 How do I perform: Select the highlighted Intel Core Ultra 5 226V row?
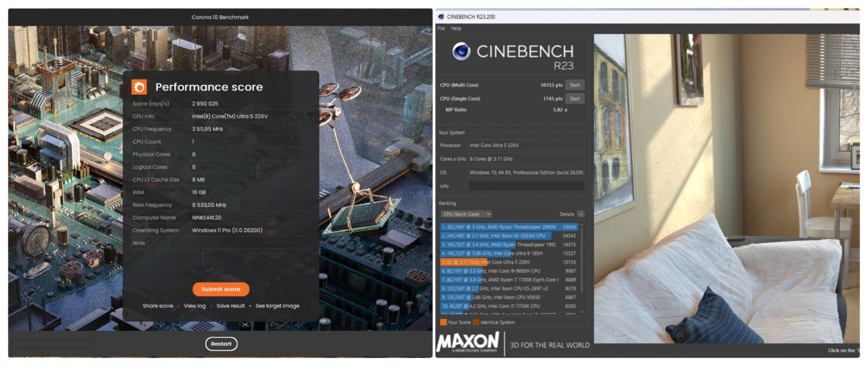[509, 262]
